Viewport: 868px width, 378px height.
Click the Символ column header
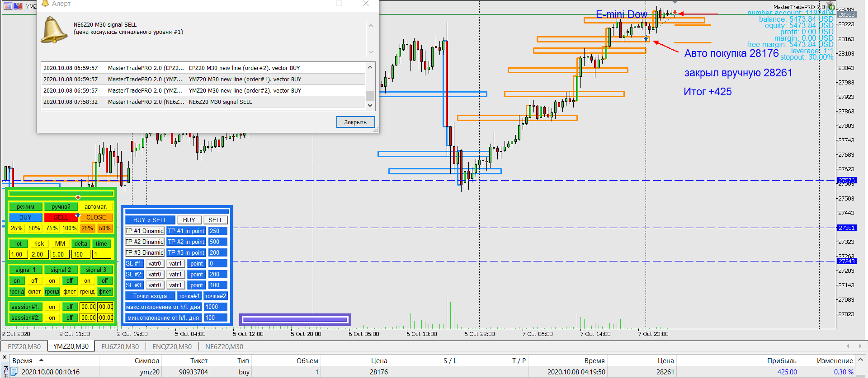click(130, 360)
